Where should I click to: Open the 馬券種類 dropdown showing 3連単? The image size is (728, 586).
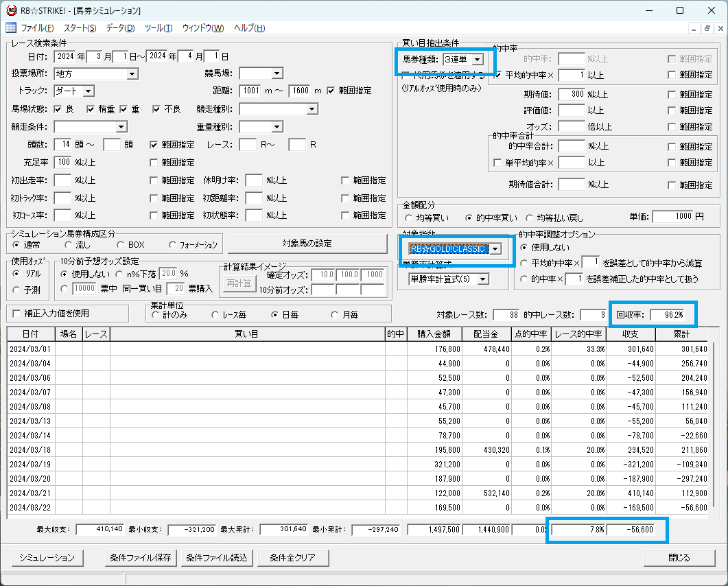tap(478, 60)
